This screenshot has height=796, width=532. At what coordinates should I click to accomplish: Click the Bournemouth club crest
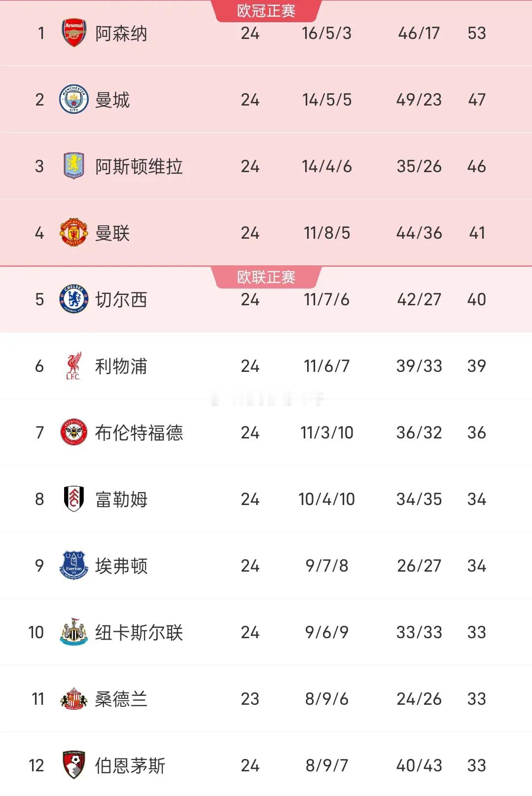(74, 765)
